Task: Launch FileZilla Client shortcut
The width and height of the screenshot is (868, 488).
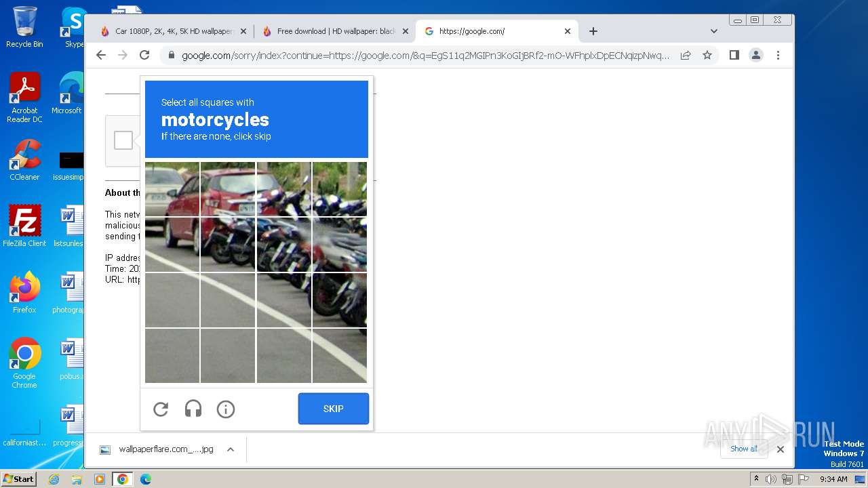Action: [x=24, y=226]
